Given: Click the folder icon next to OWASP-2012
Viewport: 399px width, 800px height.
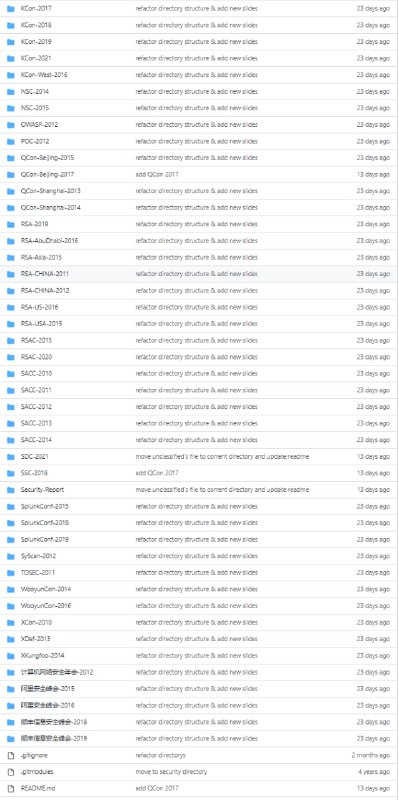Looking at the screenshot, I should (11, 125).
